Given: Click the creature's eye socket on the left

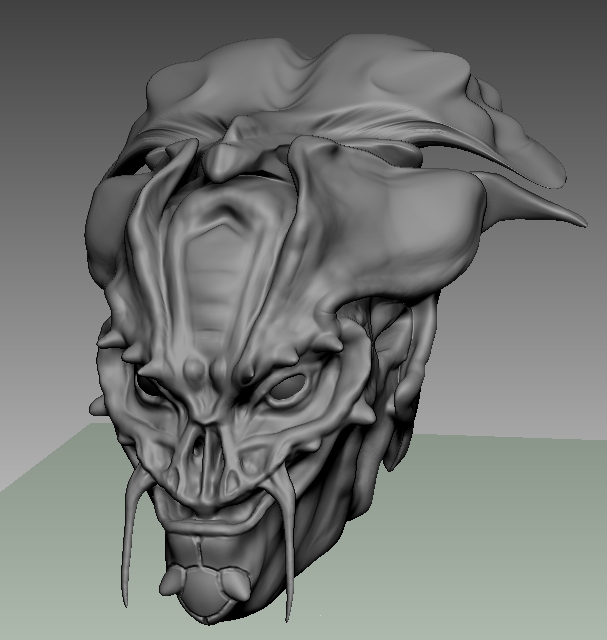Looking at the screenshot, I should tap(148, 389).
